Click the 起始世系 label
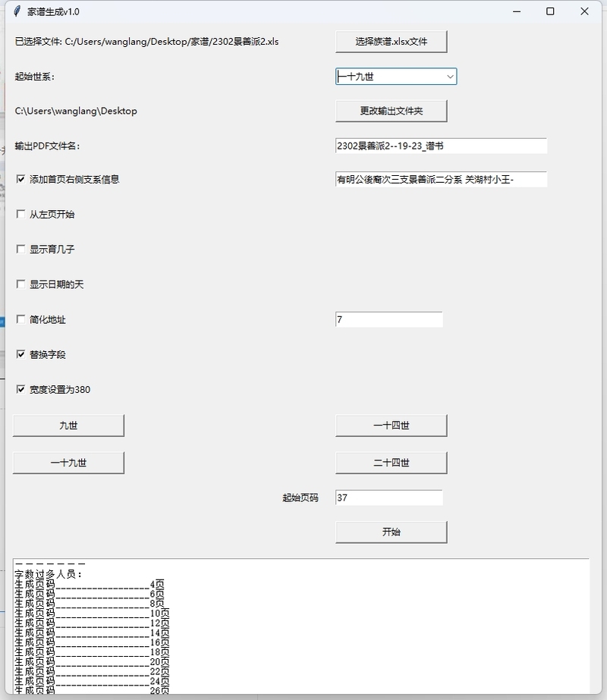The image size is (607, 700). [x=35, y=77]
